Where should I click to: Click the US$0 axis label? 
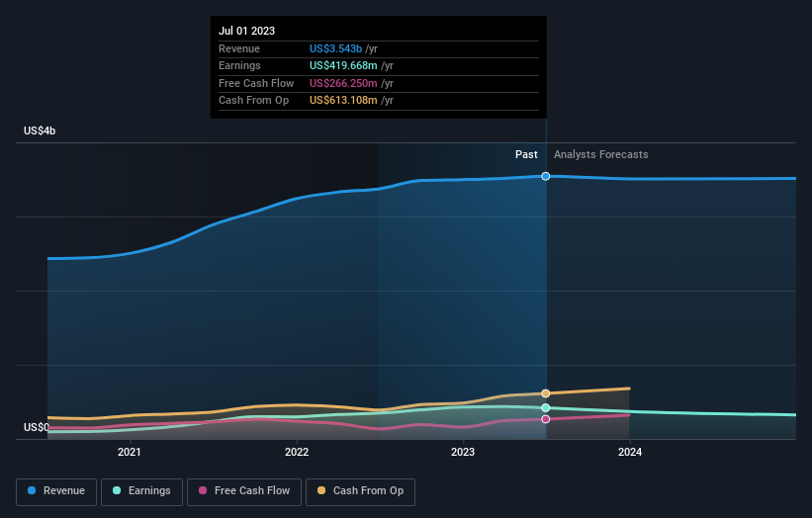coord(37,427)
